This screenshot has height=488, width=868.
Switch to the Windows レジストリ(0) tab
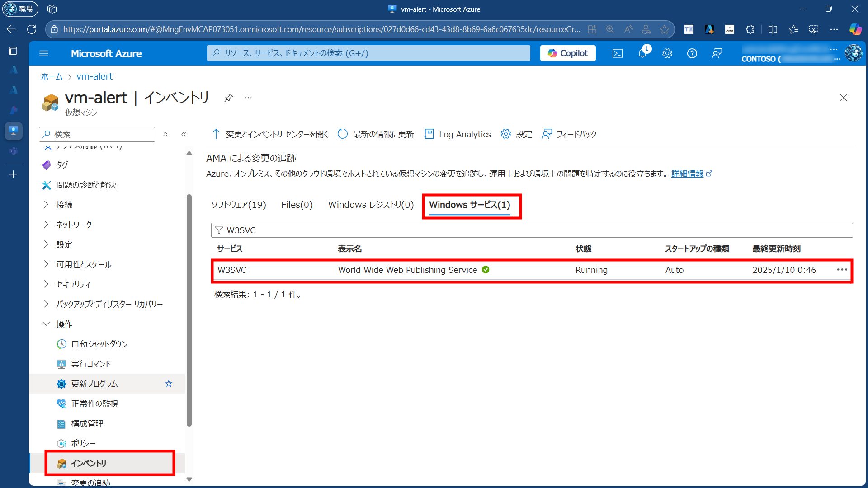pyautogui.click(x=371, y=205)
